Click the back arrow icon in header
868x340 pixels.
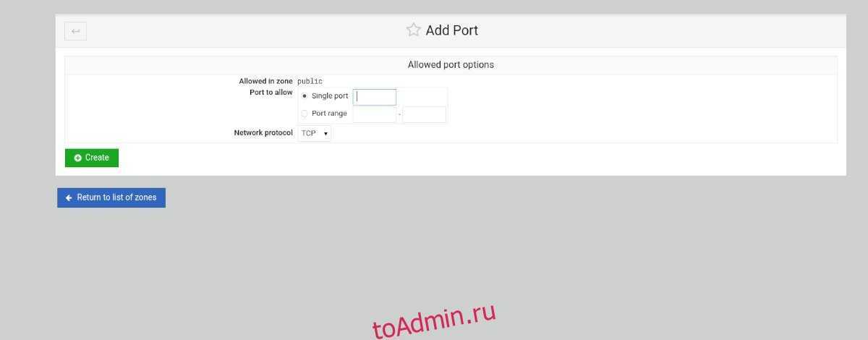tap(75, 31)
